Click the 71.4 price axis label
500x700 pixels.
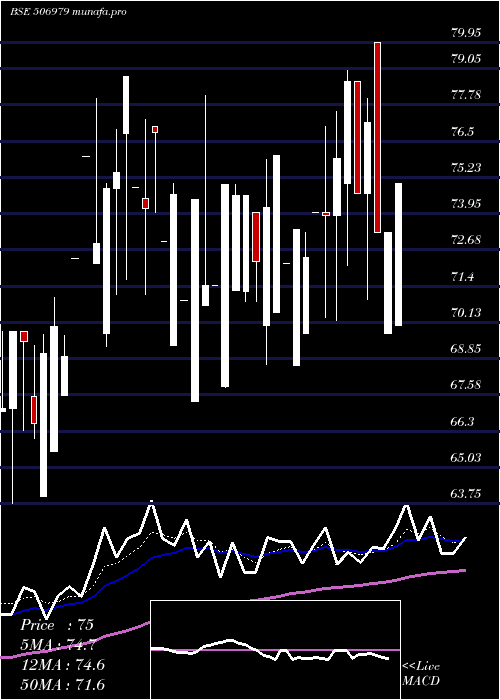(462, 277)
